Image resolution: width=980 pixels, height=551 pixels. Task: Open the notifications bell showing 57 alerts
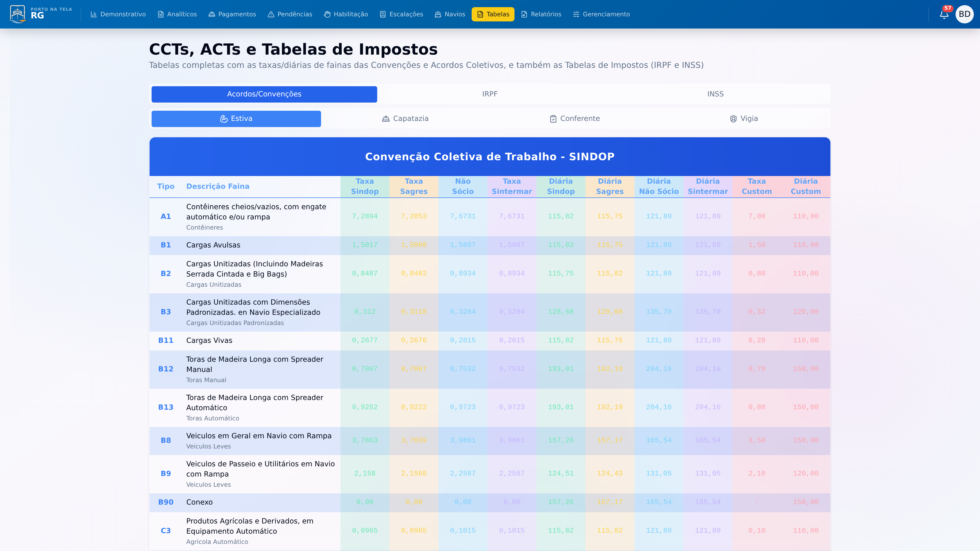point(944,14)
